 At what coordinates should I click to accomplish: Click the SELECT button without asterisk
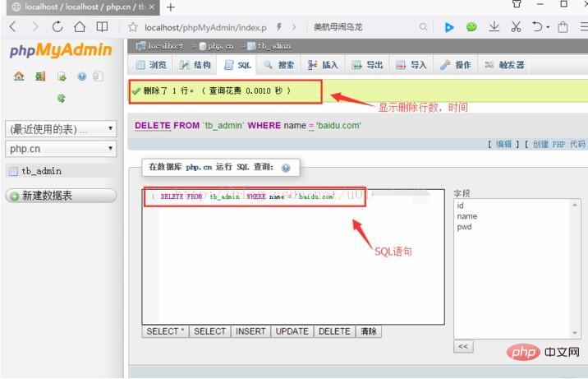coord(210,331)
